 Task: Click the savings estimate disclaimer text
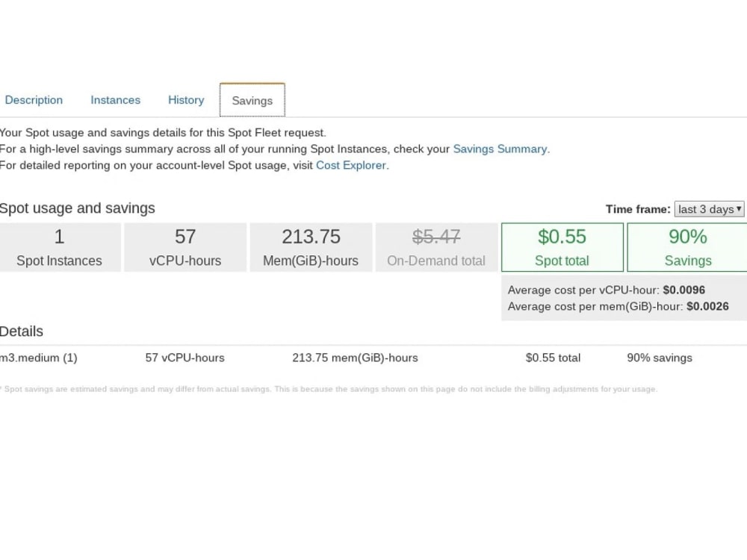click(x=329, y=388)
